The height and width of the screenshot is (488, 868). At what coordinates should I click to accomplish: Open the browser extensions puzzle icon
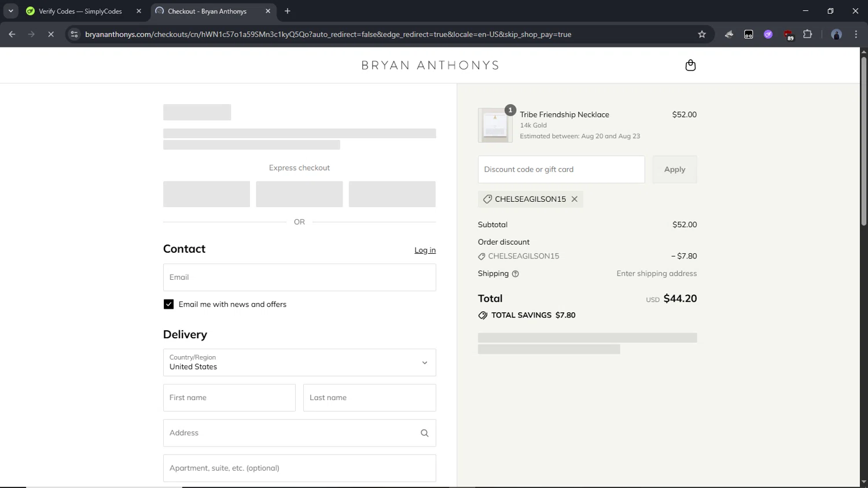pos(808,34)
